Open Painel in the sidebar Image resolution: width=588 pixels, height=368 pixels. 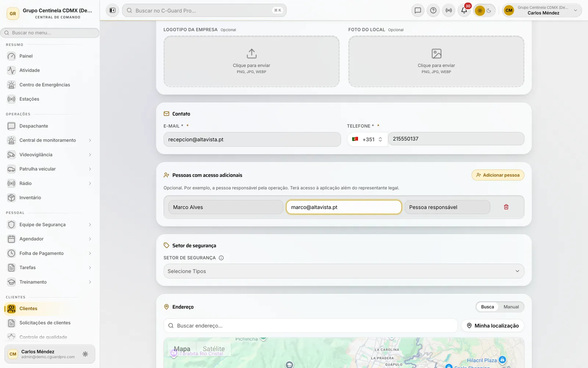(50, 56)
